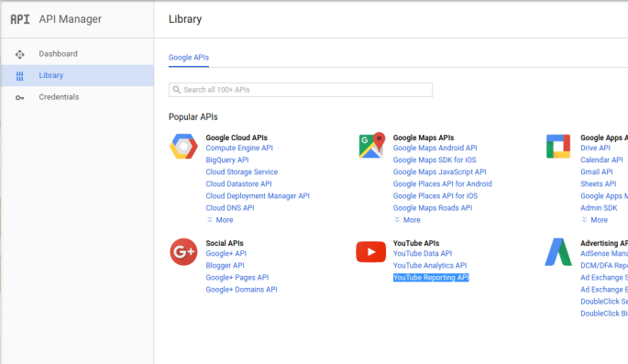
Task: Click the Google Maps APIs heading
Action: tap(424, 138)
